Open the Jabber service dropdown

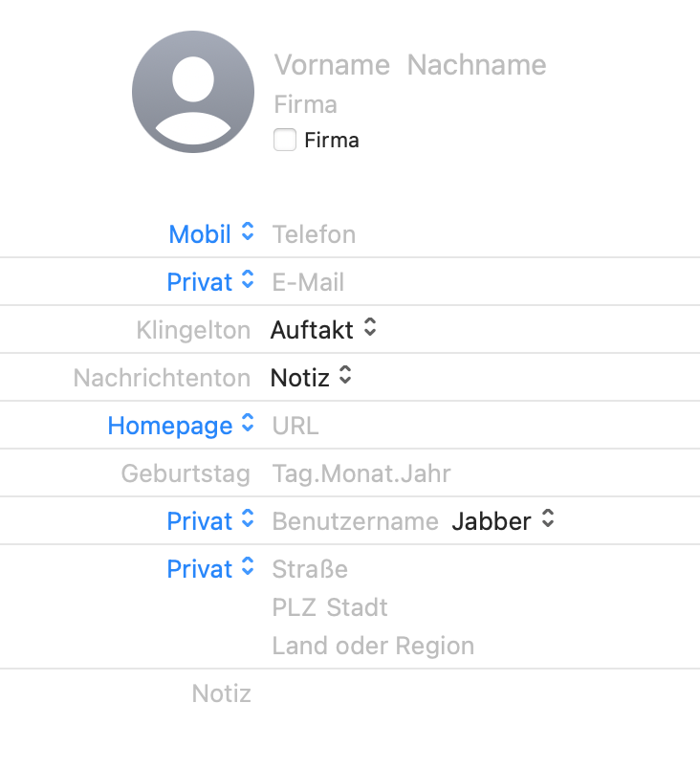pos(503,521)
